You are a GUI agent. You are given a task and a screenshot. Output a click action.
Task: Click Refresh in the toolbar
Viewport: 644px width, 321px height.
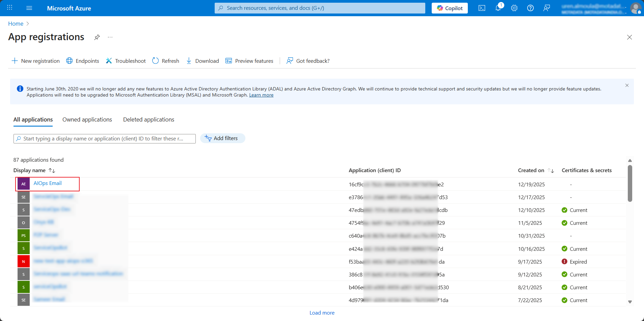166,61
